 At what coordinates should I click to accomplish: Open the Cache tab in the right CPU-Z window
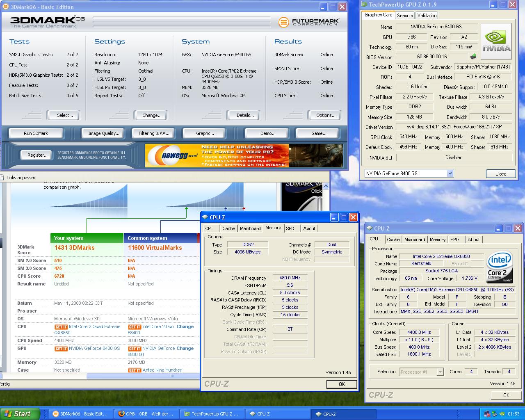click(393, 240)
